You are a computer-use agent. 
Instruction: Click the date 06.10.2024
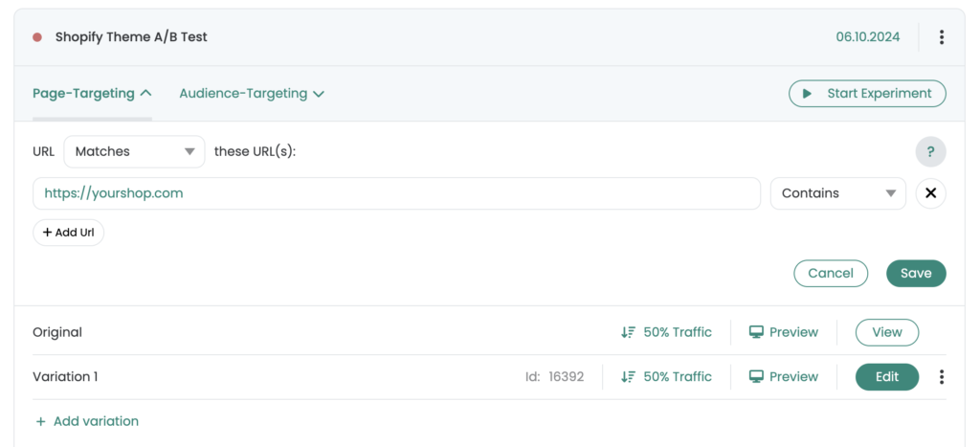[x=868, y=37]
